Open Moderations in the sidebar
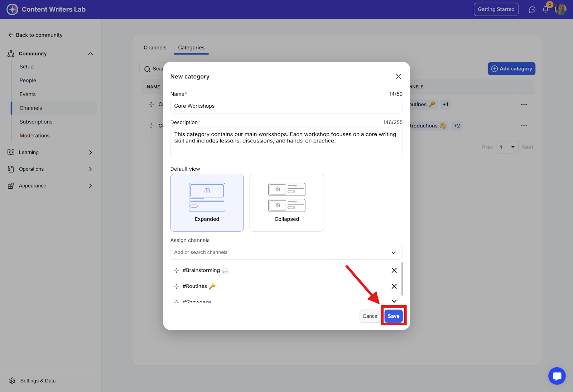 pos(35,136)
